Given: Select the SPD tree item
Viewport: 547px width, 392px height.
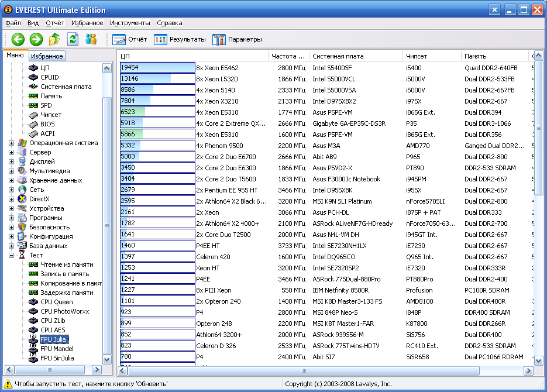Looking at the screenshot, I should coord(46,105).
